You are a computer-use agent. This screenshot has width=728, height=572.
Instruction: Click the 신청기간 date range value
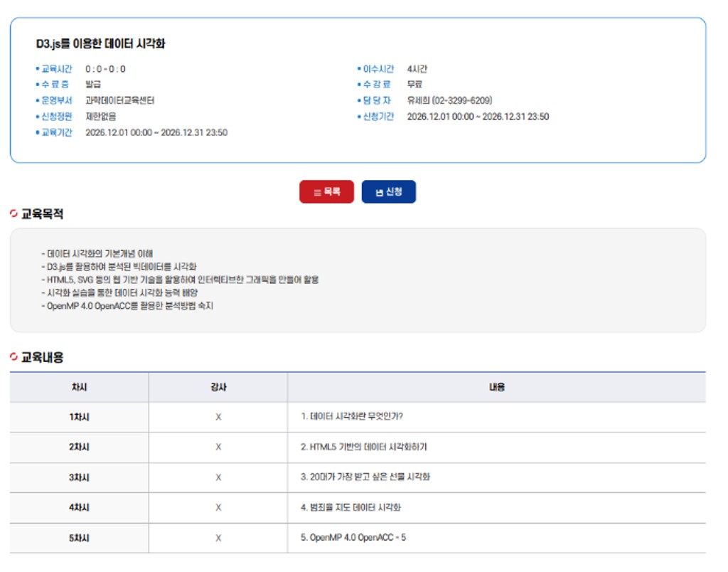478,117
